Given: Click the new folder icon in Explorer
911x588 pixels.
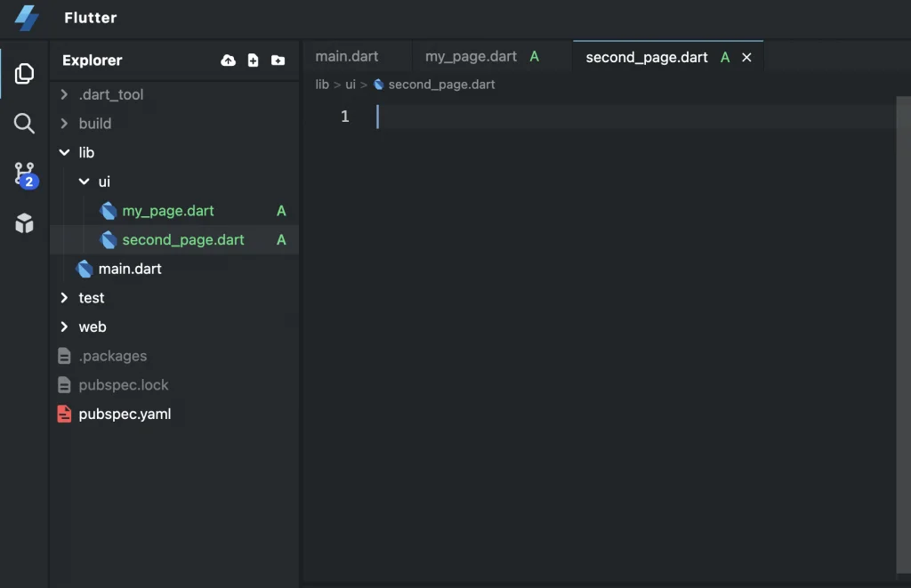Looking at the screenshot, I should point(278,60).
